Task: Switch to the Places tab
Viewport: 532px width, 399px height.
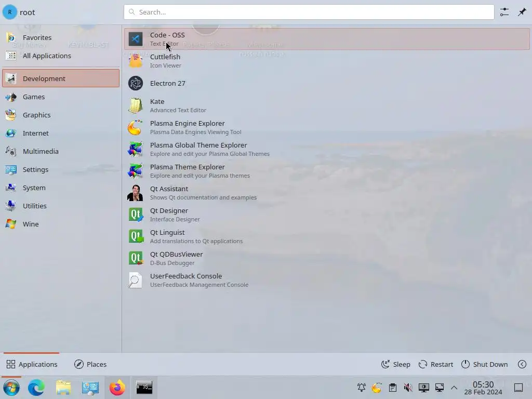Action: point(90,364)
